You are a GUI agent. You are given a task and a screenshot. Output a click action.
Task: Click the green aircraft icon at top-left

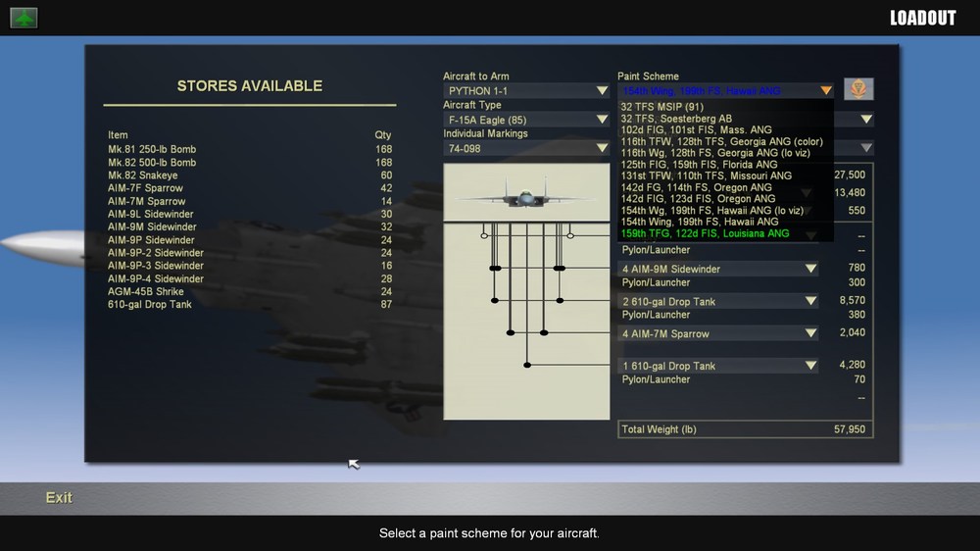[24, 18]
